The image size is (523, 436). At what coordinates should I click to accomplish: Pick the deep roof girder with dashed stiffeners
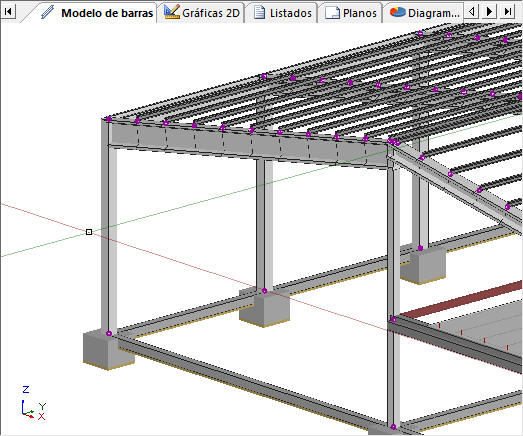(x=247, y=143)
